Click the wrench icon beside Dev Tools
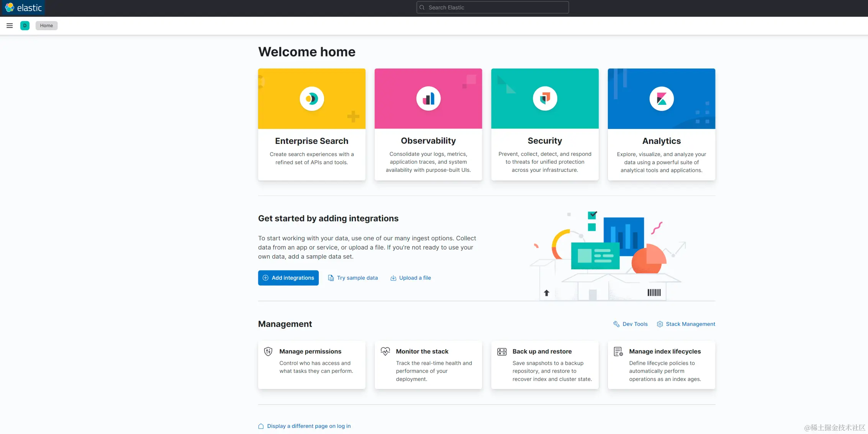Viewport: 868px width, 434px height. [x=616, y=324]
